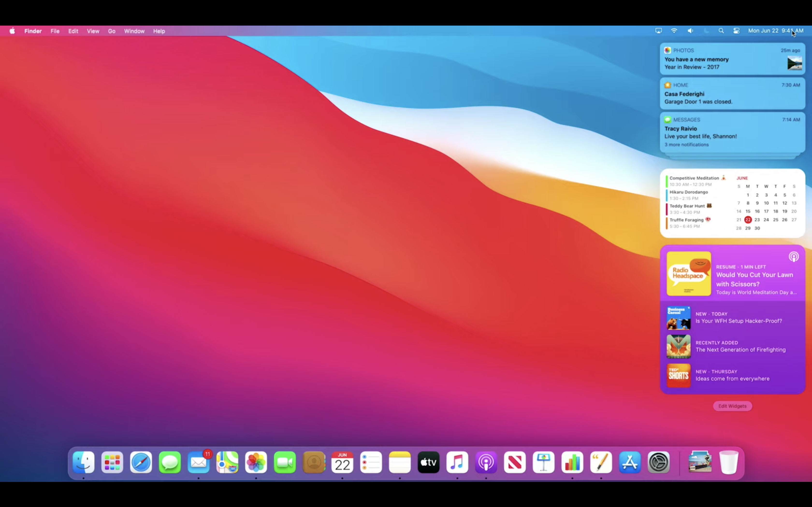Open the sound volume menu
The image size is (812, 507).
click(x=690, y=31)
